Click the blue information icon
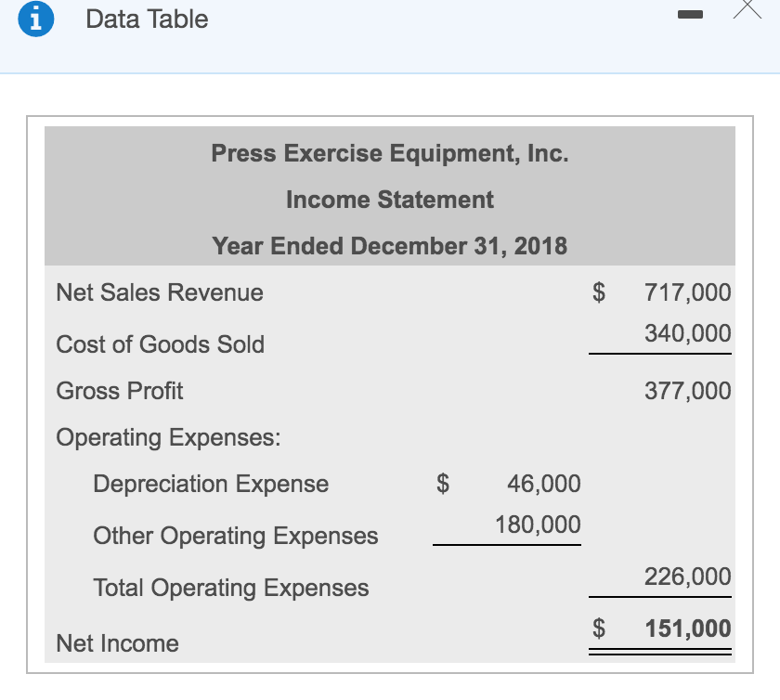This screenshot has height=700, width=780. (x=37, y=19)
